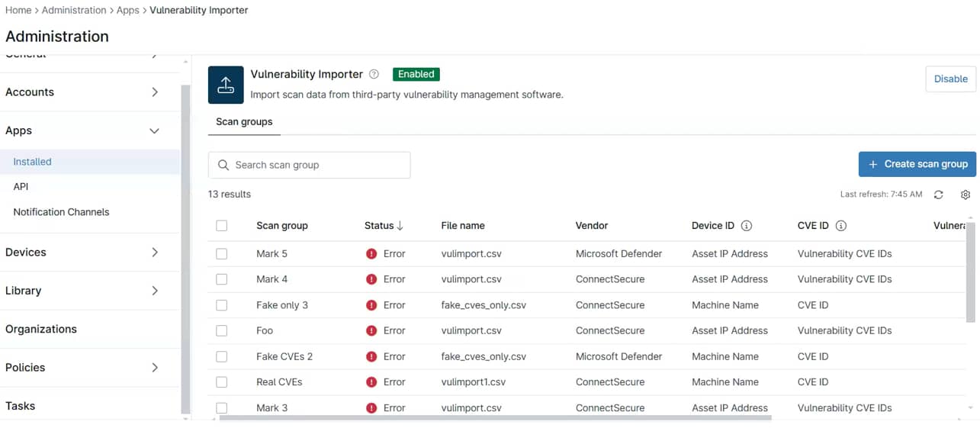This screenshot has width=980, height=441.
Task: Click the Enabled status badge
Action: pos(416,74)
